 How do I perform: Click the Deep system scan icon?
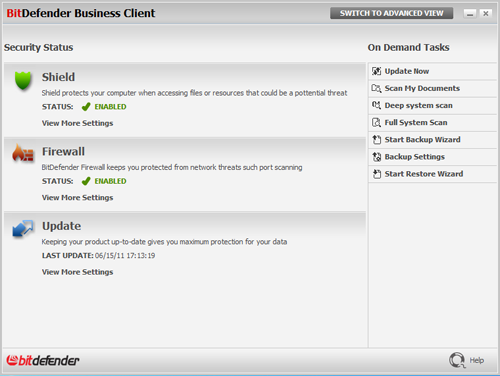pos(376,105)
